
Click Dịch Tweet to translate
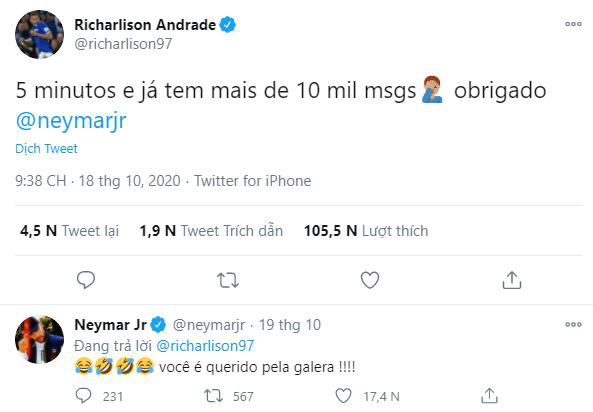click(x=47, y=149)
